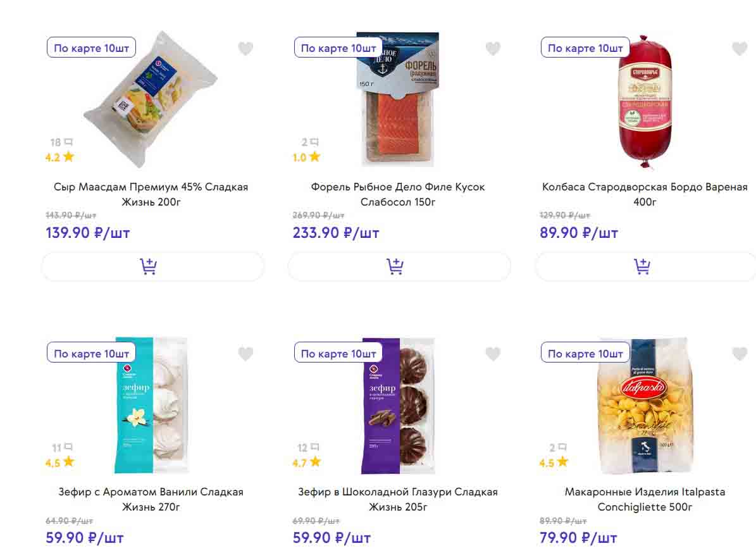Favorite the Сыр Маасдам product
The height and width of the screenshot is (553, 756).
tap(245, 49)
